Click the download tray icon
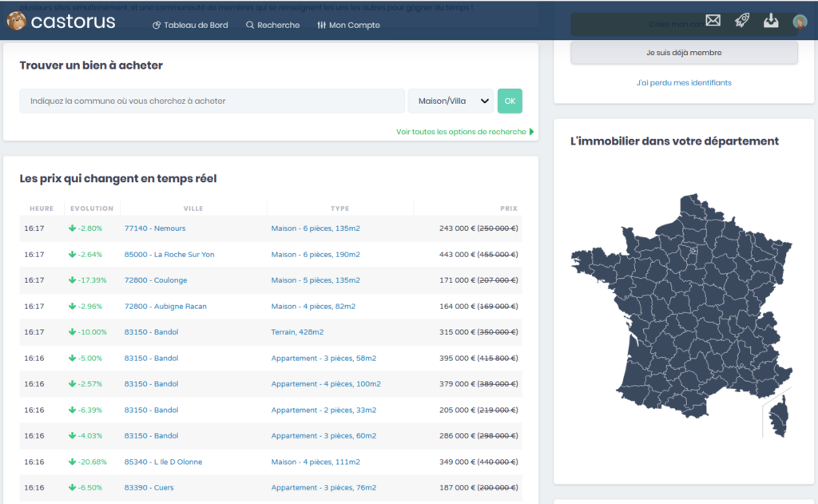Image resolution: width=818 pixels, height=504 pixels. click(x=771, y=22)
